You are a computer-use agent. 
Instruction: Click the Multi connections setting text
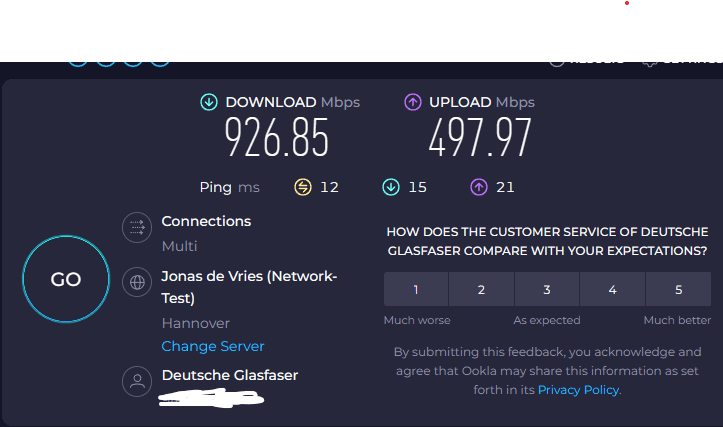pyautogui.click(x=180, y=246)
